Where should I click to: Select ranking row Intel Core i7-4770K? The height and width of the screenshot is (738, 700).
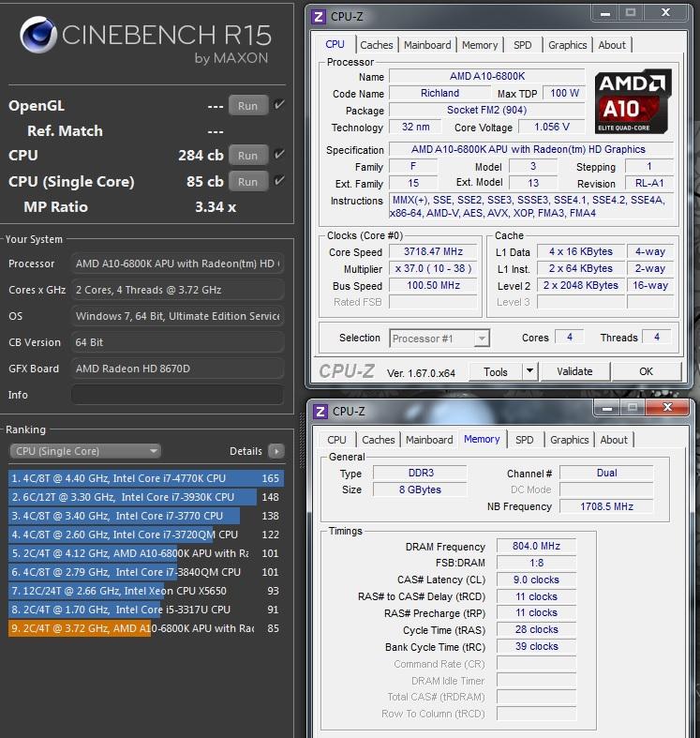(x=146, y=478)
